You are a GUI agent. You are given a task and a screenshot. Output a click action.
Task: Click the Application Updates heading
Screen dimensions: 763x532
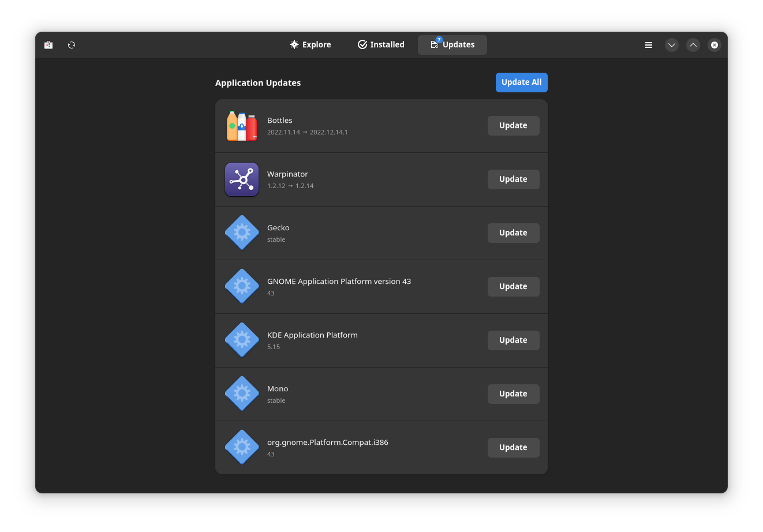258,83
